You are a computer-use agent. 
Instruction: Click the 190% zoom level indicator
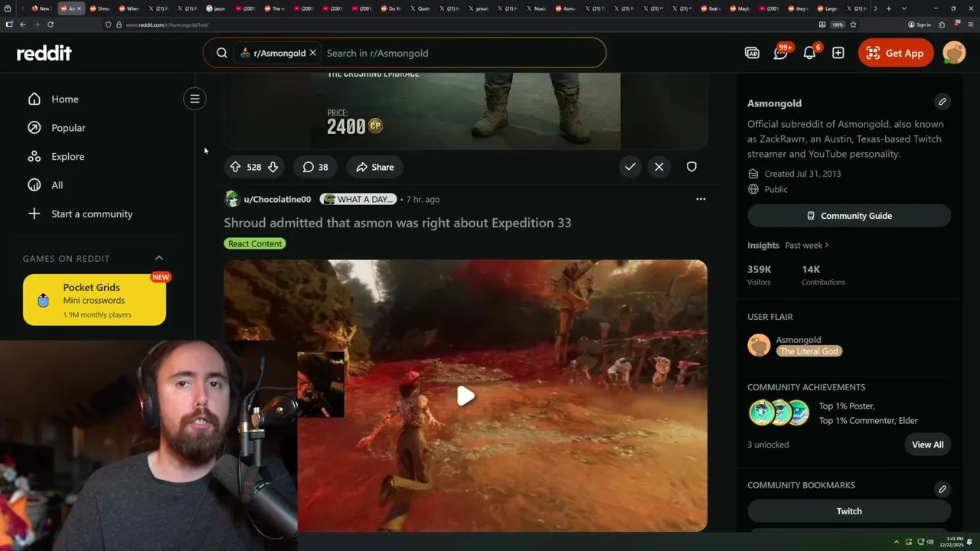click(838, 24)
